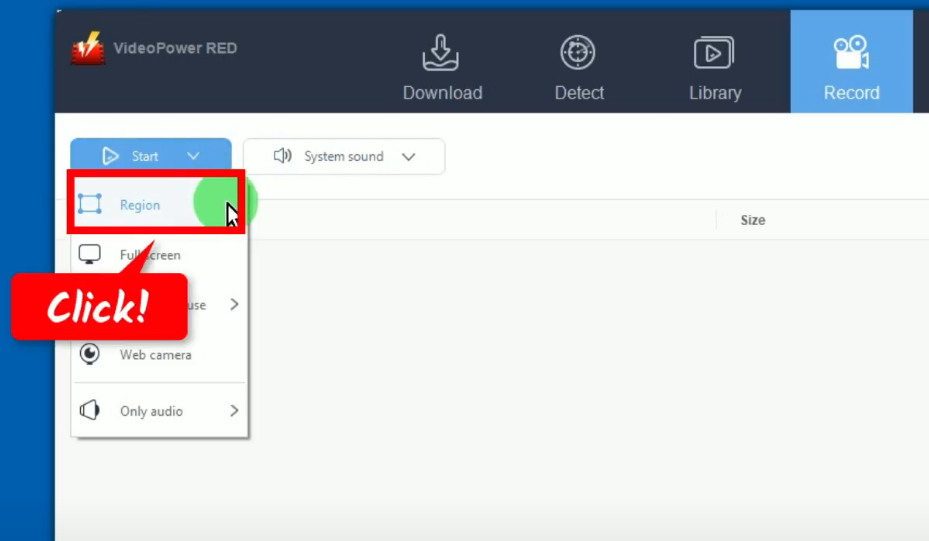Image resolution: width=929 pixels, height=541 pixels.
Task: Select the Web camera menu entry
Action: [155, 355]
